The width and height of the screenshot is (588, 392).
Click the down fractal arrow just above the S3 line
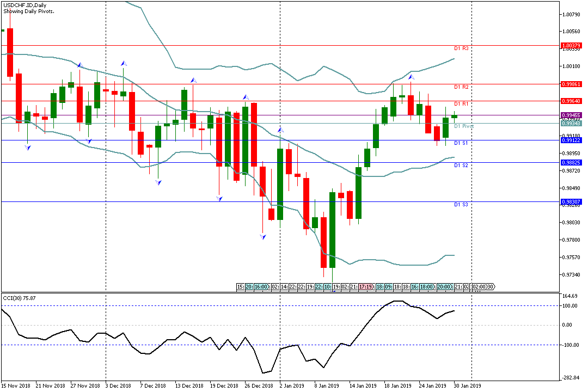[x=219, y=199]
